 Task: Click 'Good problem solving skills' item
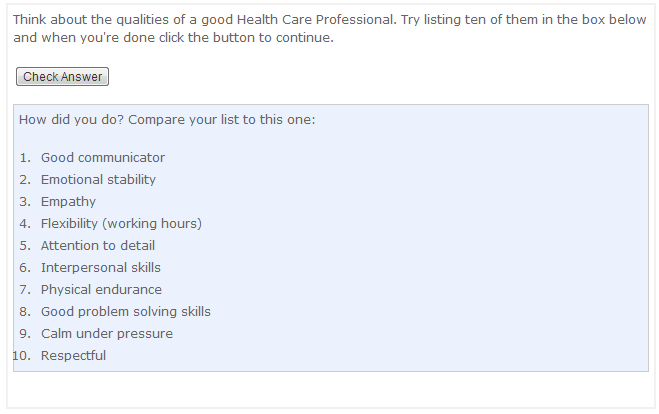click(x=126, y=311)
